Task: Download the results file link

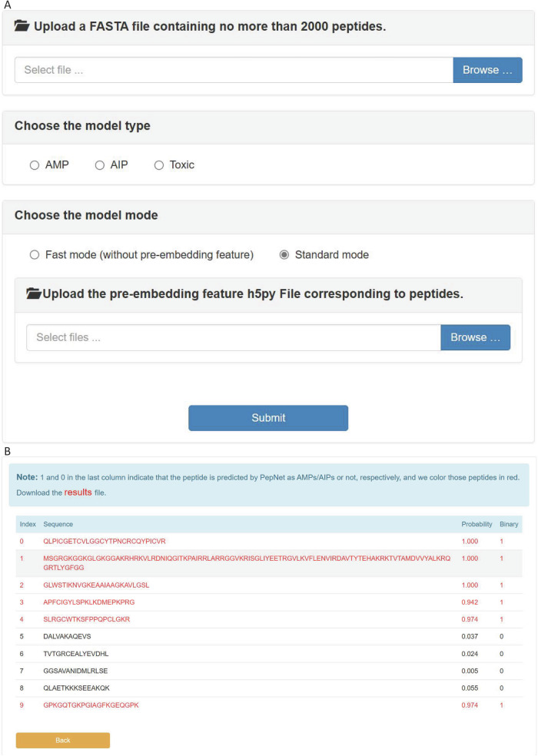Action: coord(78,492)
